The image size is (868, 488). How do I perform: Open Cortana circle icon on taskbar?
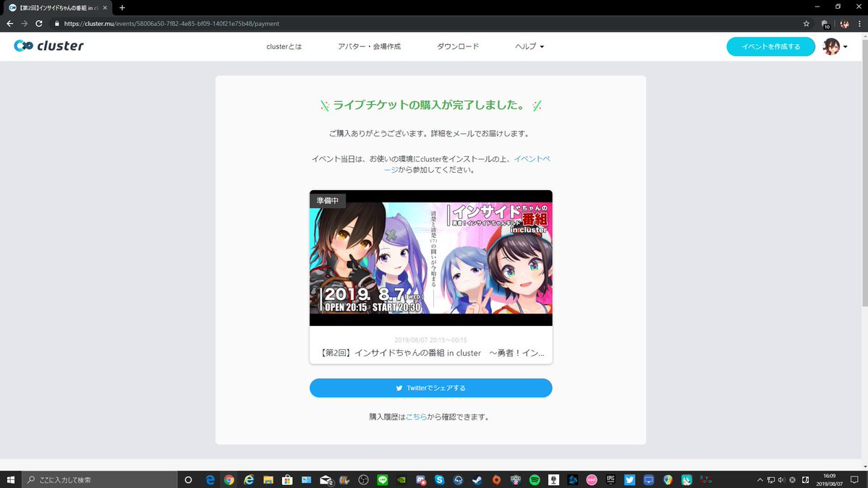(189, 479)
